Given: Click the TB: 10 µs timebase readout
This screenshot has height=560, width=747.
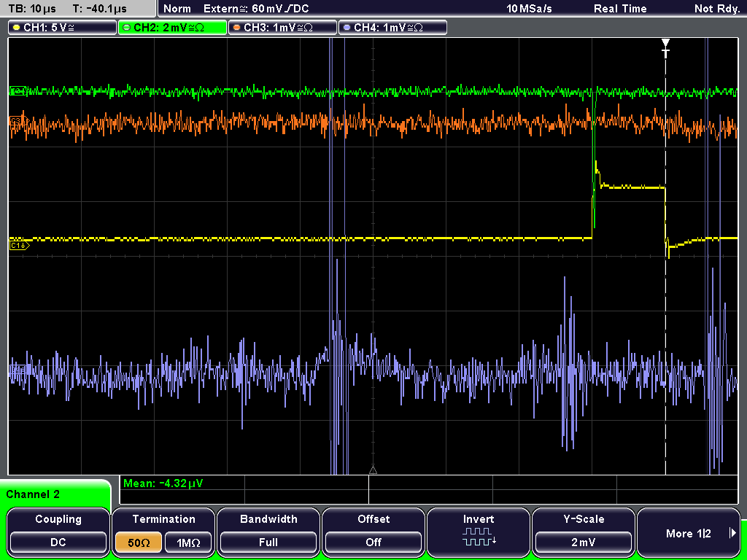Looking at the screenshot, I should (32, 9).
